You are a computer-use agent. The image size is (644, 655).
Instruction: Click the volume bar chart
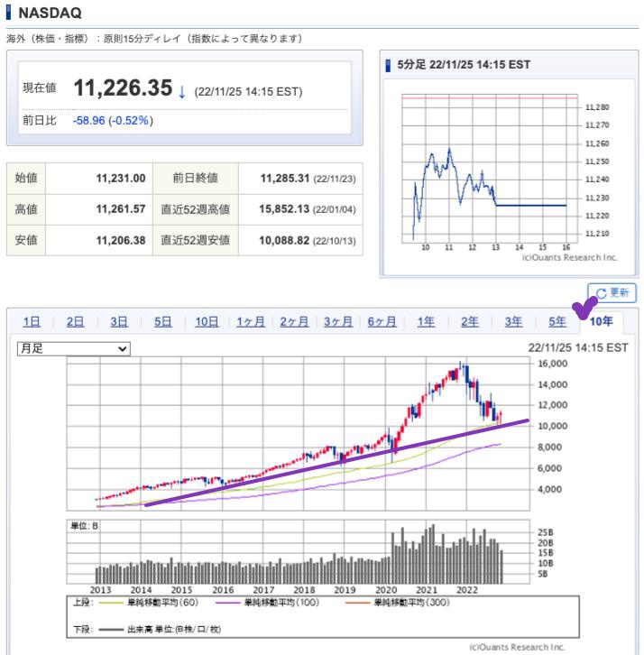click(x=299, y=552)
